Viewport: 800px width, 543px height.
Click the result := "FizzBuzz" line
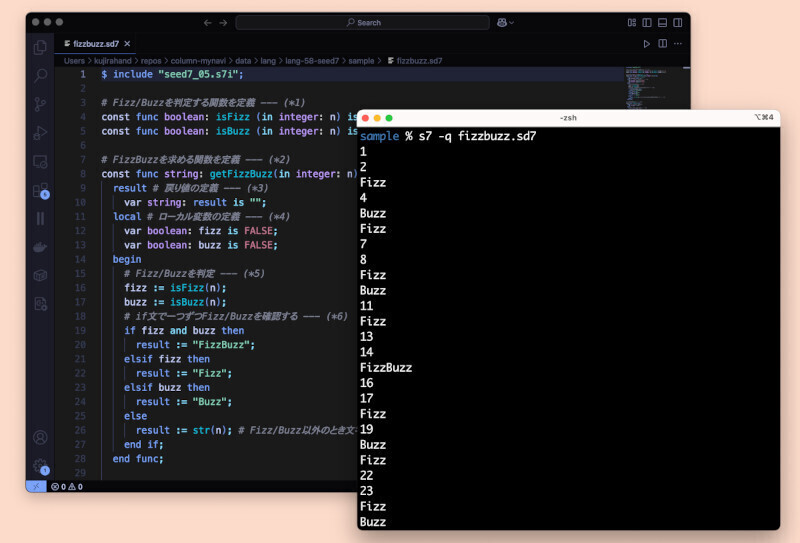pyautogui.click(x=195, y=345)
